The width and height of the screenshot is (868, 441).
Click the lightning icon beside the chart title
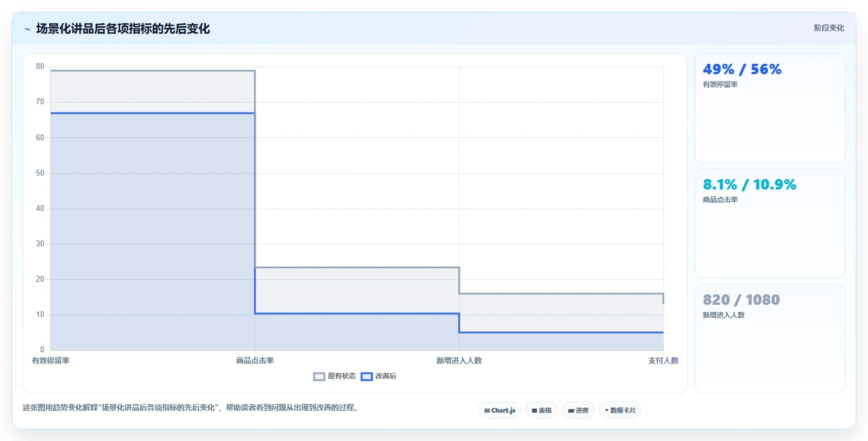pyautogui.click(x=27, y=29)
